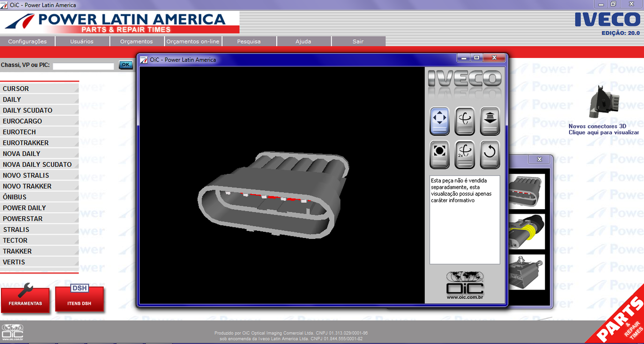Click the fit-to-view tool button
Image resolution: width=644 pixels, height=344 pixels.
440,154
